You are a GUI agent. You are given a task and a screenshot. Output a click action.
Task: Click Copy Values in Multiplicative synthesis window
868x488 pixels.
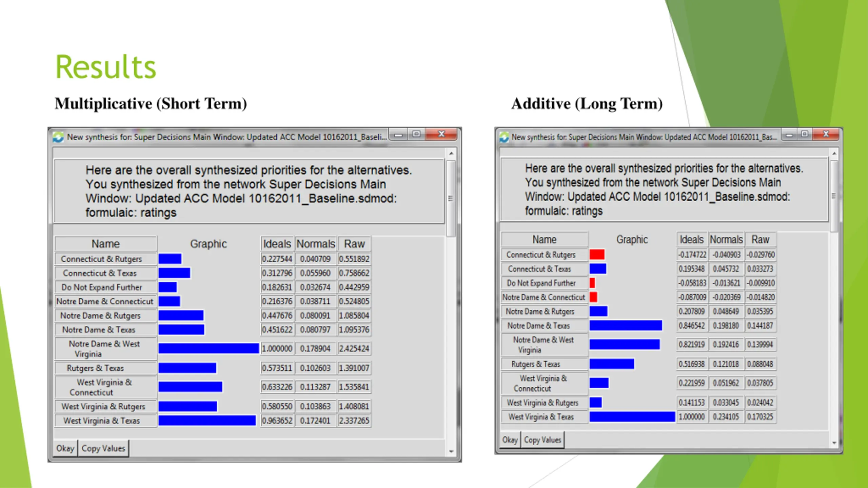[x=103, y=448]
